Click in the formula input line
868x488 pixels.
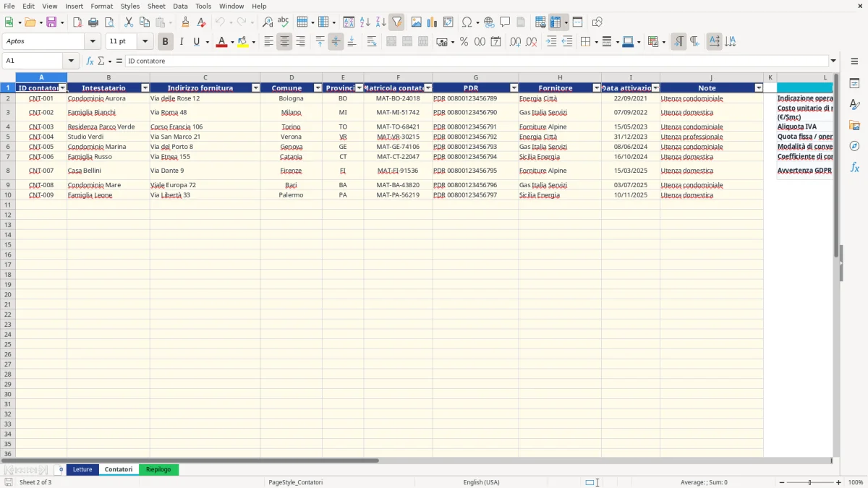point(476,61)
